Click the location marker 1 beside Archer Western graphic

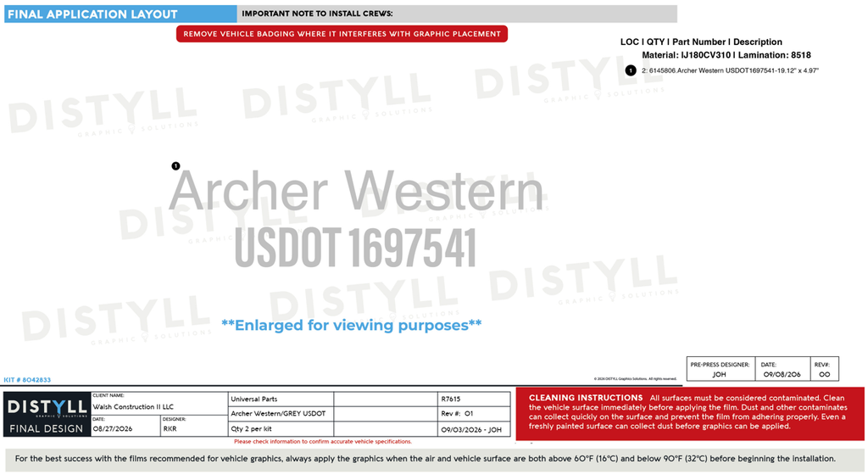pyautogui.click(x=175, y=166)
